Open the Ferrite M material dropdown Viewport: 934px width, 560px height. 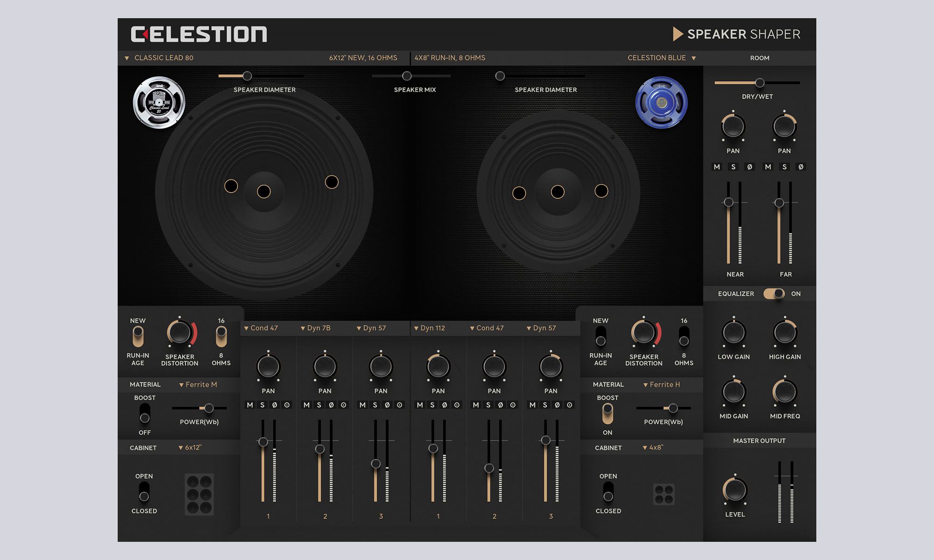click(198, 385)
